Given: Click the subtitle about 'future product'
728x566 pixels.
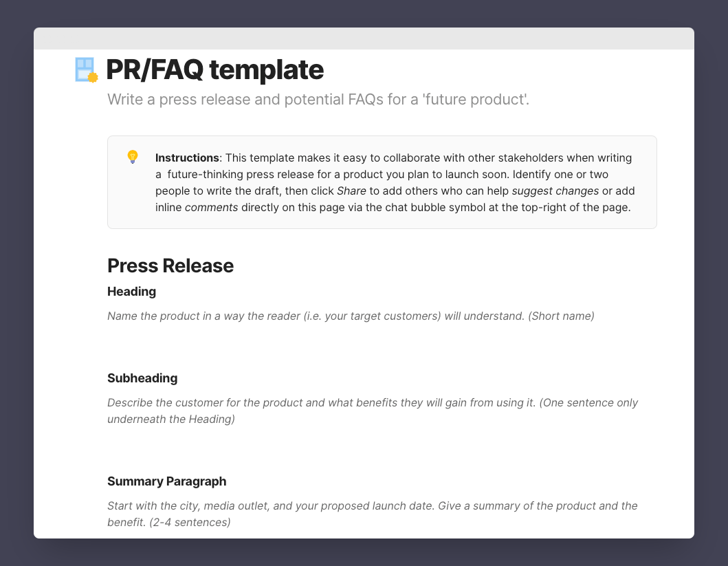Looking at the screenshot, I should [318, 100].
